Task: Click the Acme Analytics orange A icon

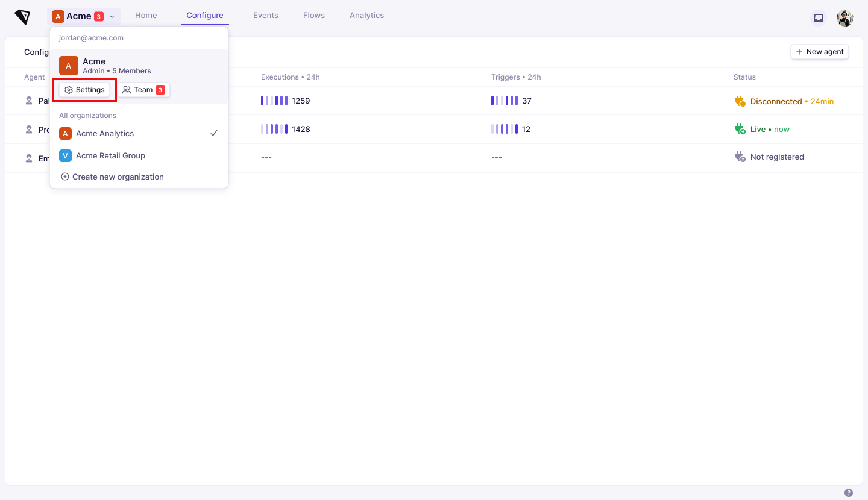Action: 65,133
